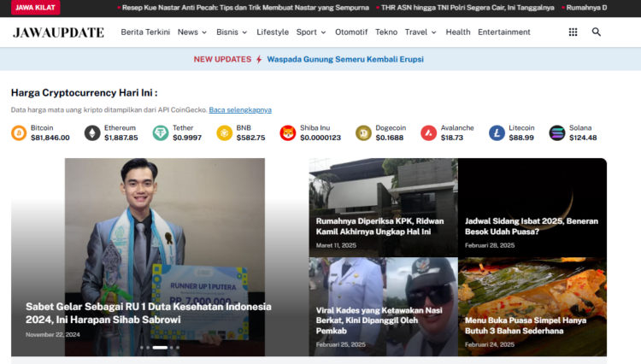641x364 pixels.
Task: Open Waspada Gunung Semeru Kembali Erupsi headline
Action: pyautogui.click(x=345, y=59)
